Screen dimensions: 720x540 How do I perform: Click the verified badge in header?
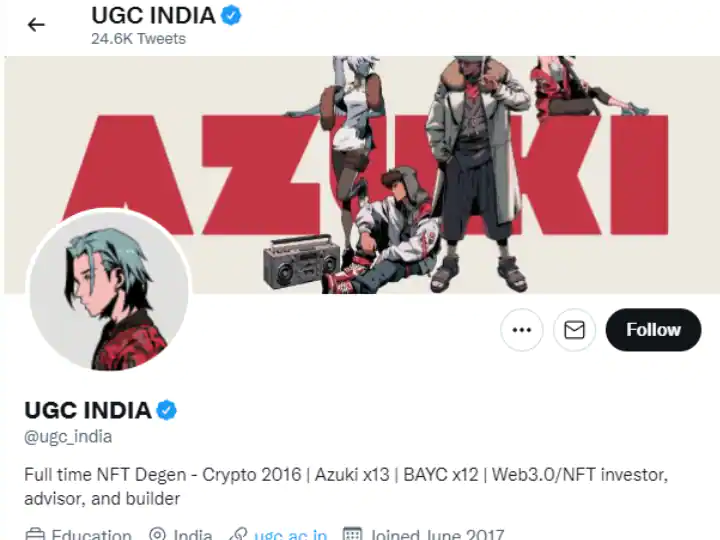[231, 16]
